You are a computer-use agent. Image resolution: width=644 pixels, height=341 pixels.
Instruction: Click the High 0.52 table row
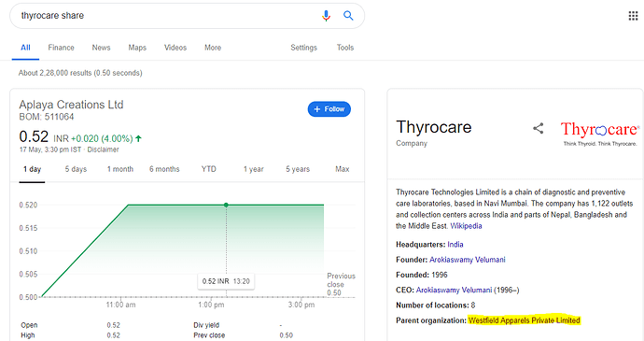point(71,335)
